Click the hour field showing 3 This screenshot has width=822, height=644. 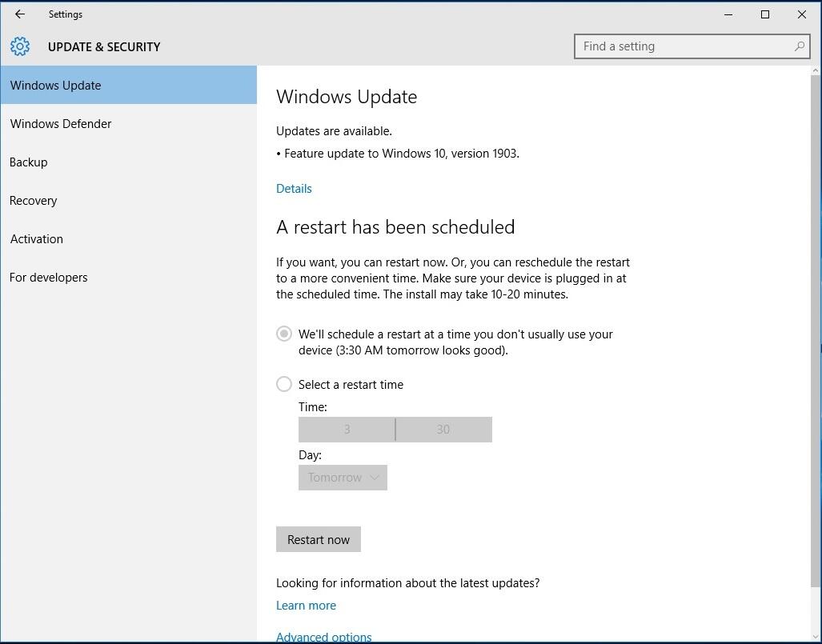pyautogui.click(x=347, y=429)
